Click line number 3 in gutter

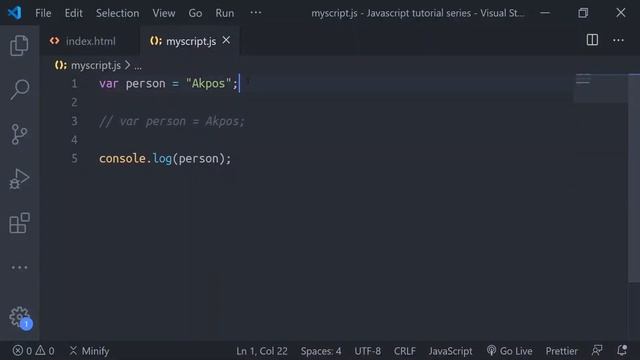click(74, 121)
